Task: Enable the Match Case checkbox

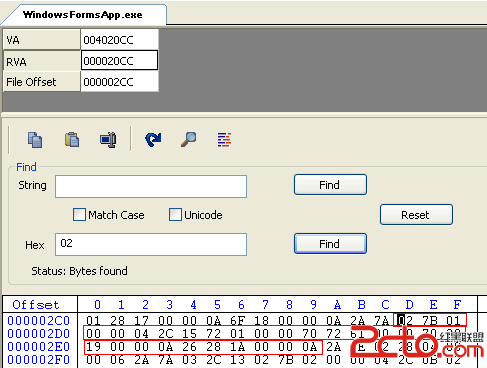Action: point(79,214)
